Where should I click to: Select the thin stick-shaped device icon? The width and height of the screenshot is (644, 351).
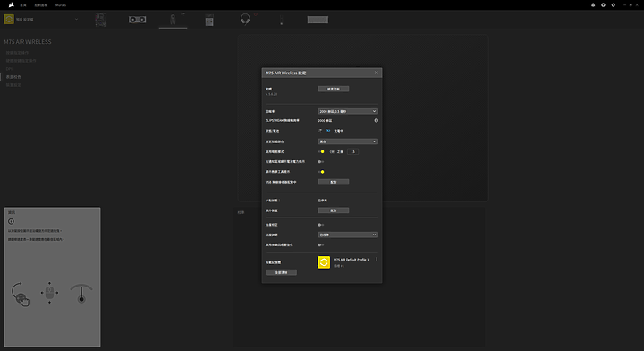[x=282, y=20]
